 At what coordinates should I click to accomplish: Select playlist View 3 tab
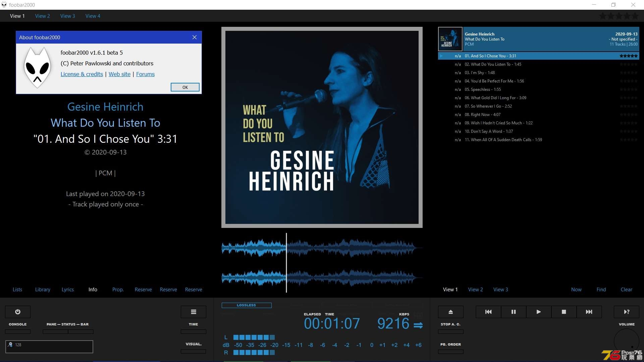[x=501, y=289]
